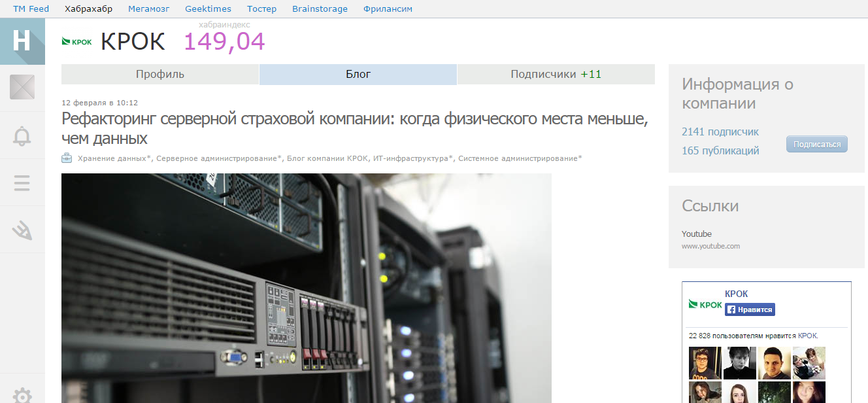This screenshot has width=868, height=403.
Task: Click the Habrahabr H logo icon
Action: point(22,41)
